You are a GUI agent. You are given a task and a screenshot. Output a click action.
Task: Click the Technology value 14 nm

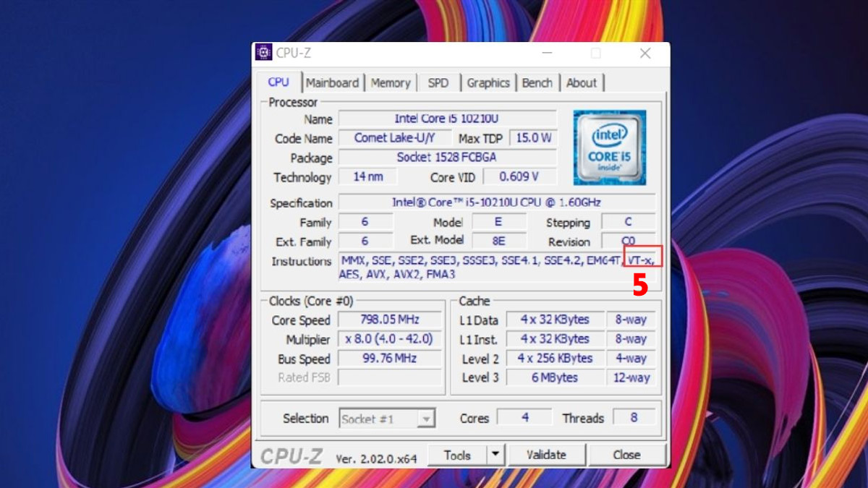pos(368,177)
